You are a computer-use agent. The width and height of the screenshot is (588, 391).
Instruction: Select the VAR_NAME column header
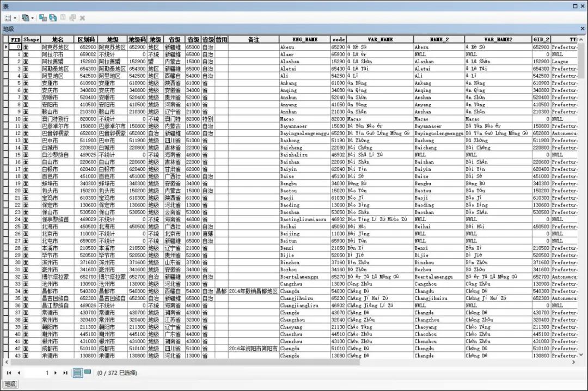point(380,39)
